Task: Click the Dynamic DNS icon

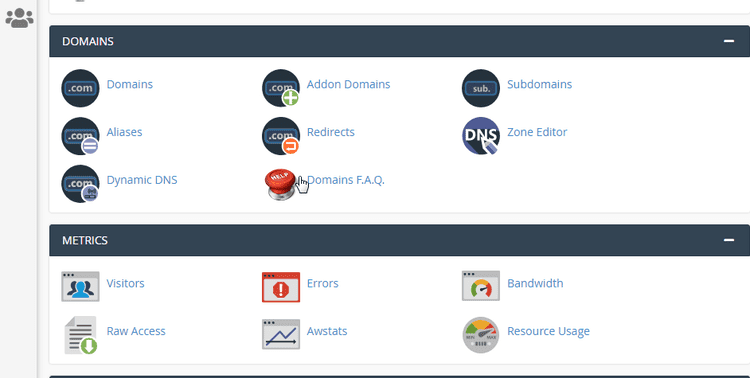Action: (80, 184)
